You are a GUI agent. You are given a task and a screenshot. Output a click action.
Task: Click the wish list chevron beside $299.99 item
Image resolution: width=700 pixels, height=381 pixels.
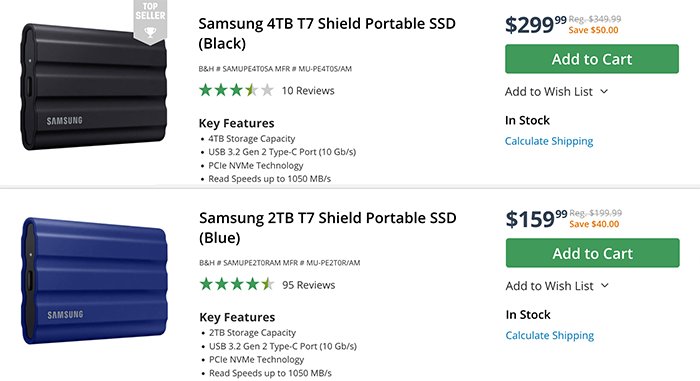tap(604, 92)
